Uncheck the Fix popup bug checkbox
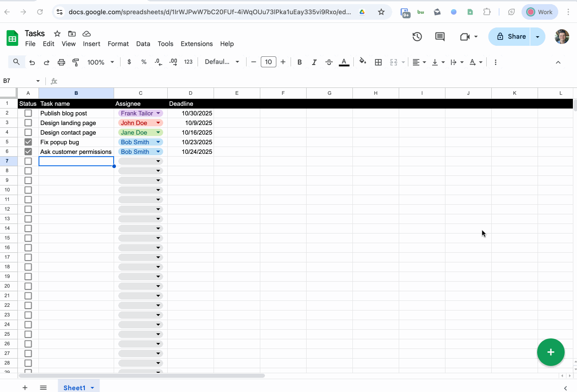Screen dimensions: 577x392 pyautogui.click(x=28, y=142)
